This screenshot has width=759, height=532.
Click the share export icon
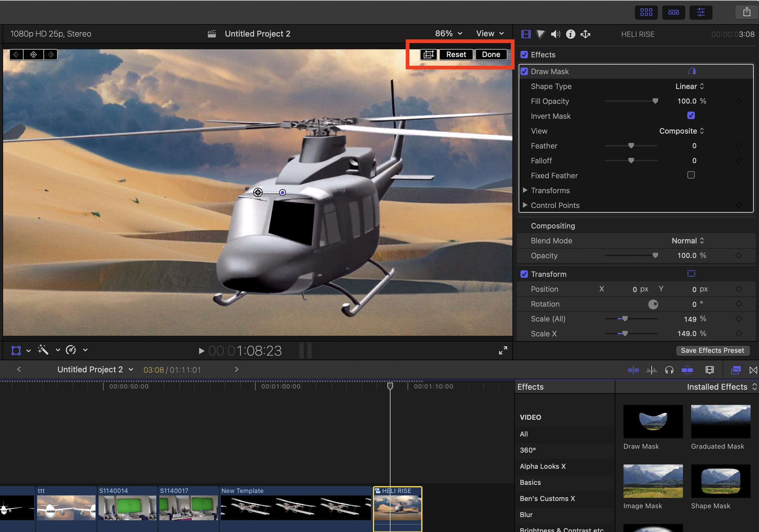click(747, 13)
